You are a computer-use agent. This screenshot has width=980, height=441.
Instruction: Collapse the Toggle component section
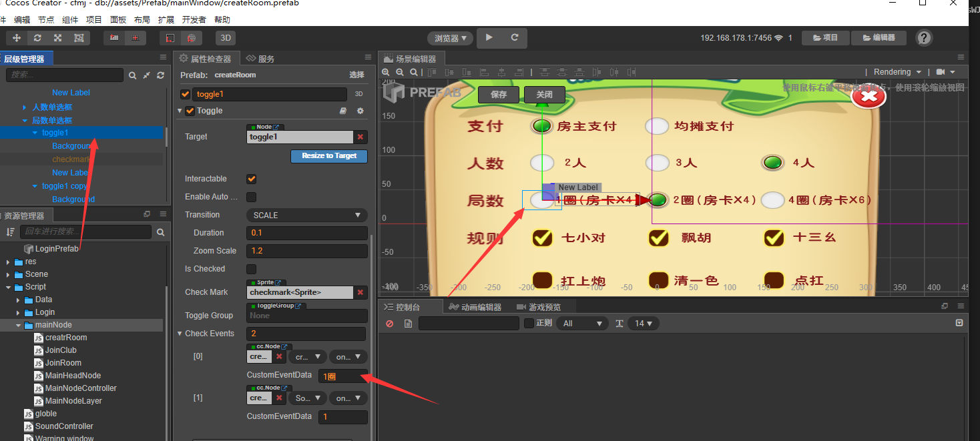click(180, 111)
